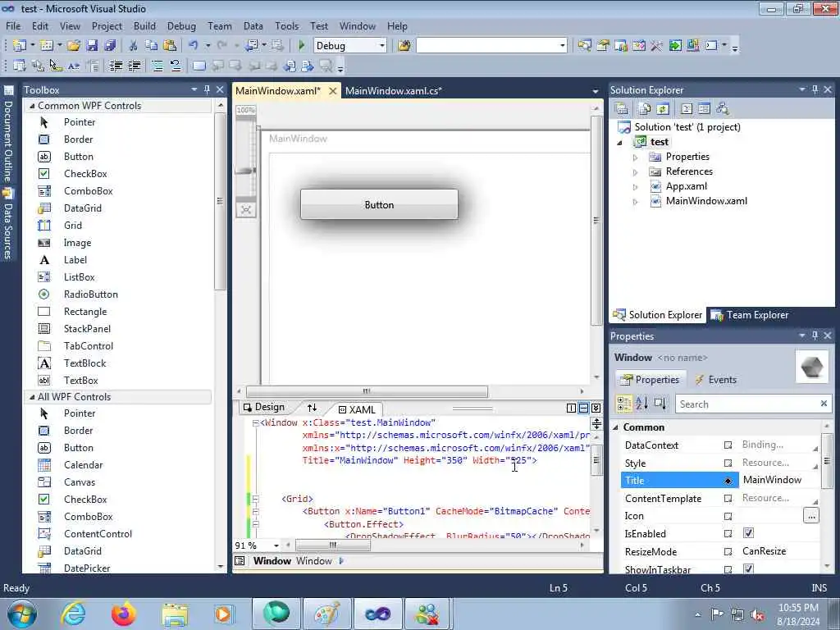Start debugging with the green play icon
840x630 pixels.
301,46
